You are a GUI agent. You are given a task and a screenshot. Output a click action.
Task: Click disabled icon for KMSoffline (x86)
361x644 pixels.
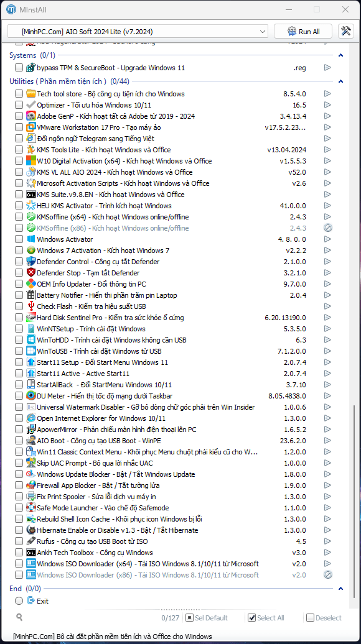[327, 228]
